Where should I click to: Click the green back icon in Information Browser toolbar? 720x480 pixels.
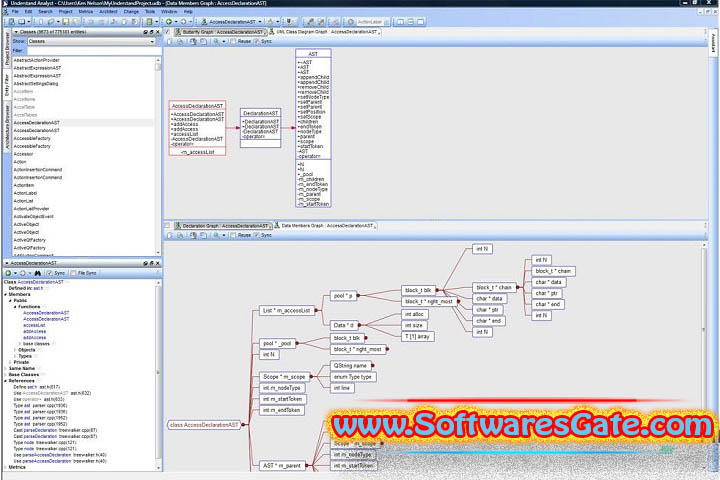pyautogui.click(x=8, y=273)
